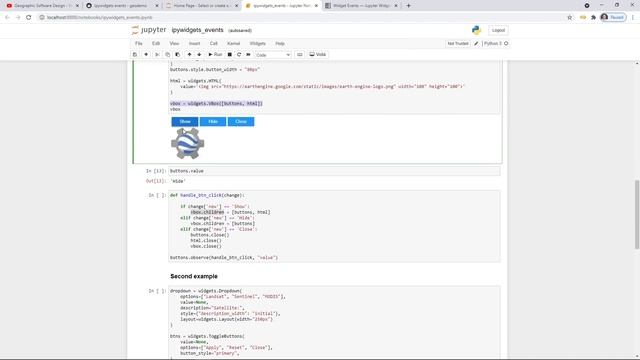Save the notebook with the floppy disk icon
640x360 pixels.
(135, 54)
